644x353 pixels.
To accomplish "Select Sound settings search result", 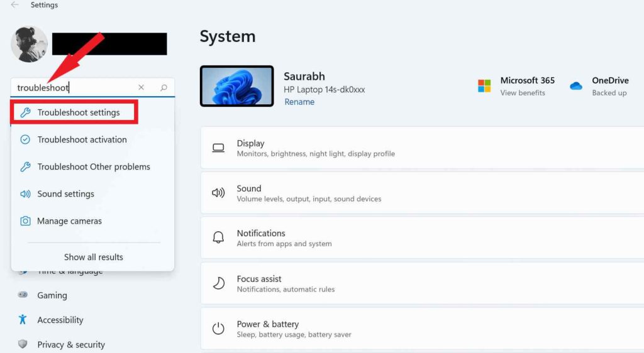I will [x=93, y=194].
